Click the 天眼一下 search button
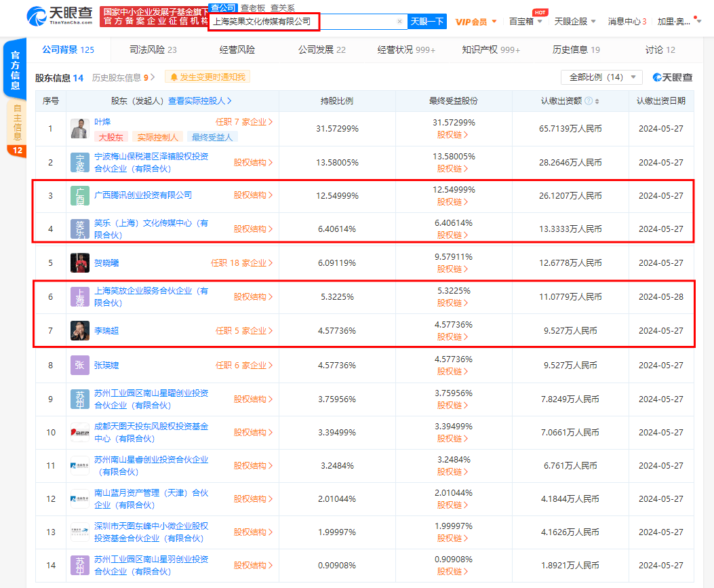The width and height of the screenshot is (714, 588). (x=427, y=22)
